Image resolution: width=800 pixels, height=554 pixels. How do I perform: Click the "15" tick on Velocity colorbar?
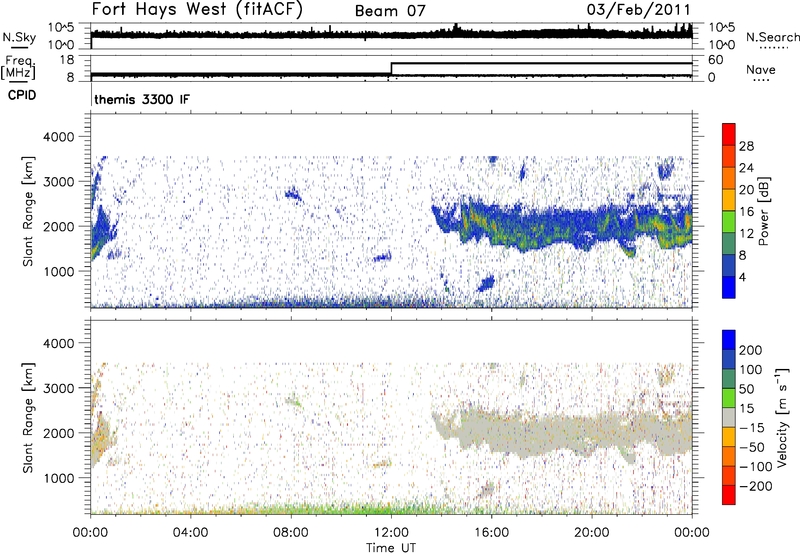pos(746,409)
